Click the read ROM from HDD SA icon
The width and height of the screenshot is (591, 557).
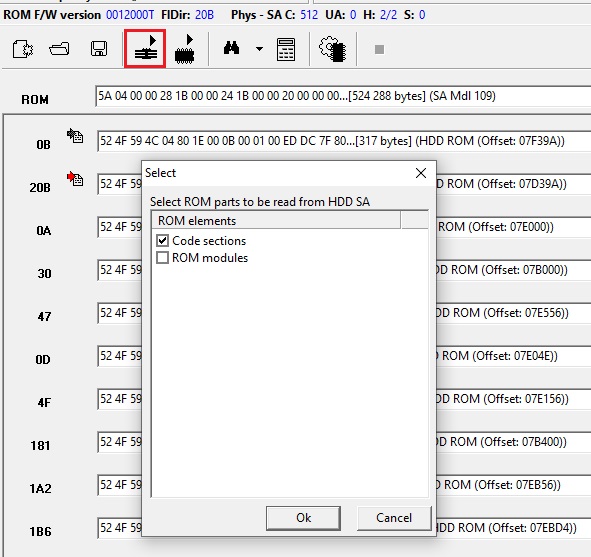click(145, 49)
